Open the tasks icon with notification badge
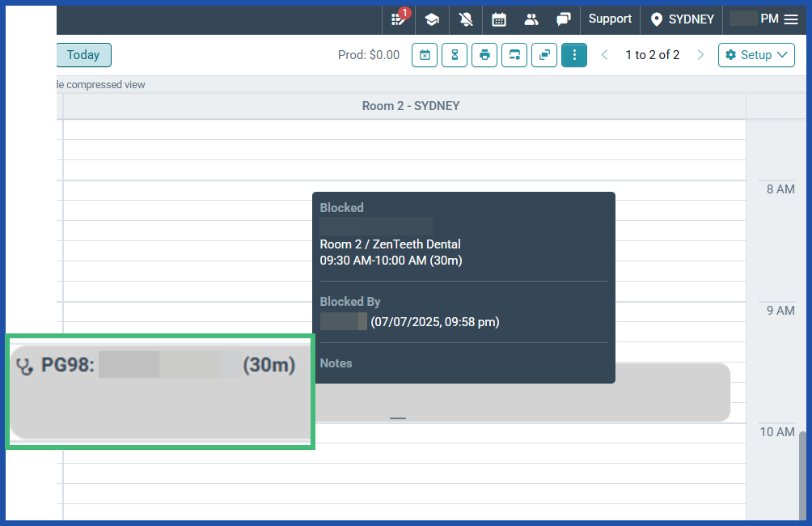This screenshot has height=526, width=812. pyautogui.click(x=399, y=19)
